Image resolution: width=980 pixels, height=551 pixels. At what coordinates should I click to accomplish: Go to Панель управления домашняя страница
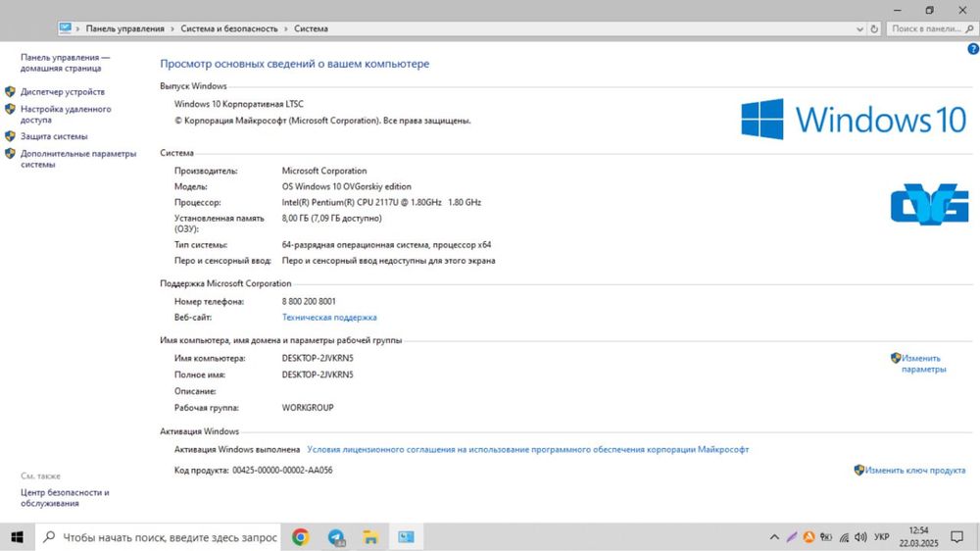coord(65,63)
